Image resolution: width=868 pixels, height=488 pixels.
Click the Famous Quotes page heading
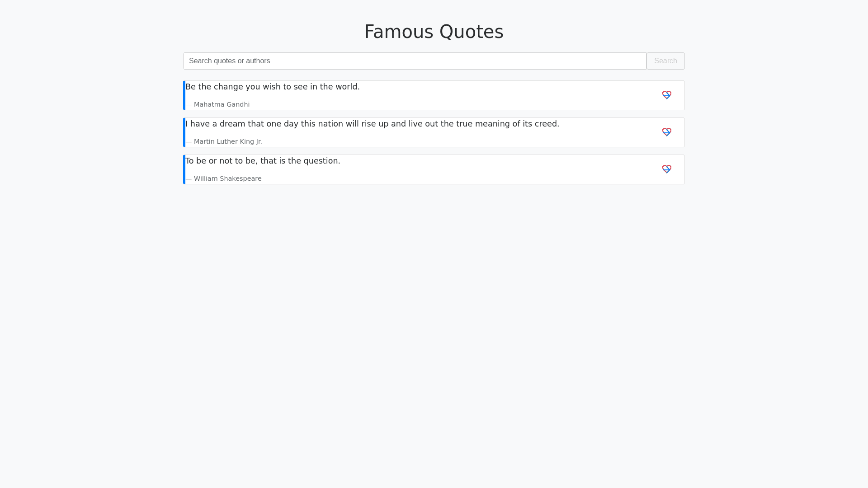point(434,32)
